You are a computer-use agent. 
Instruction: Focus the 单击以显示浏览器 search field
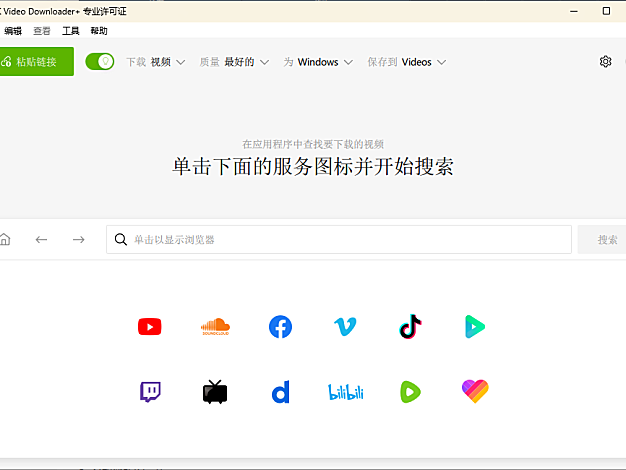[339, 240]
